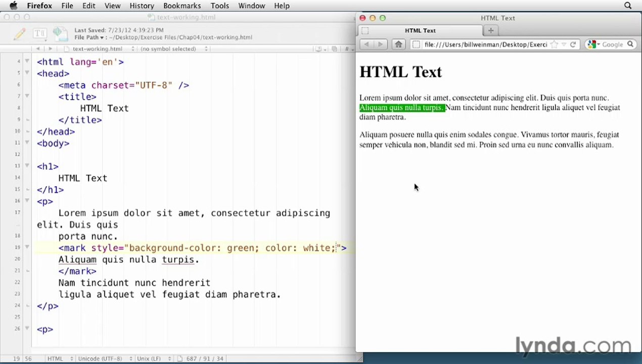Screen dimensions: 642x364
Task: Click the tab groups icon beside HTML Text tab
Action: pos(364,31)
